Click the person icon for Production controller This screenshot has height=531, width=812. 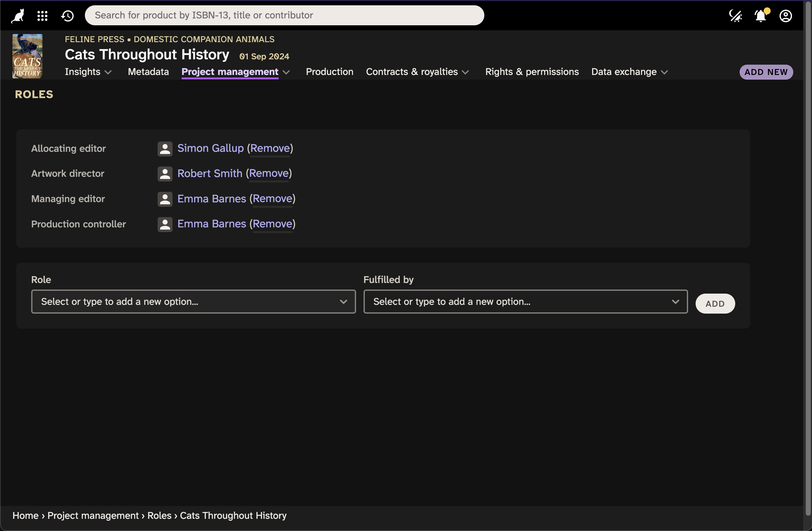(x=165, y=224)
